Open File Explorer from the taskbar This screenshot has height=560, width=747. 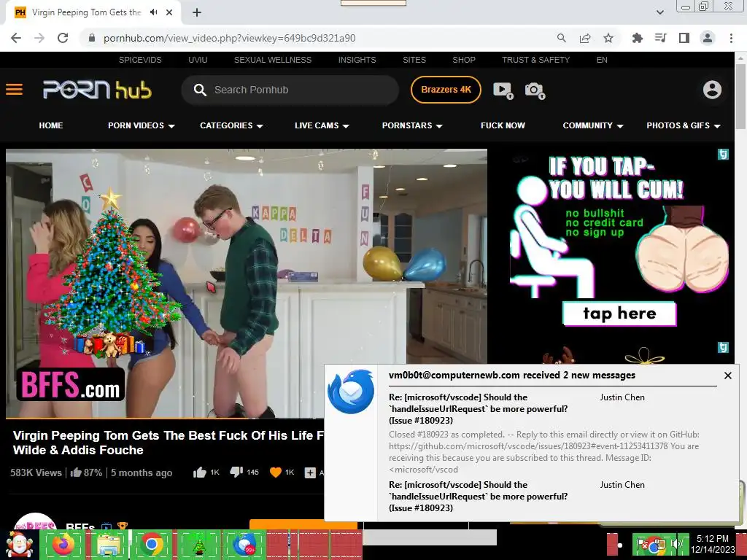108,545
